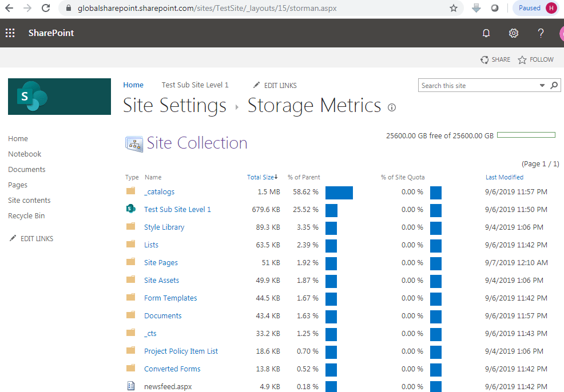Click the Storage Metrics info icon
This screenshot has width=564, height=392.
pos(392,107)
